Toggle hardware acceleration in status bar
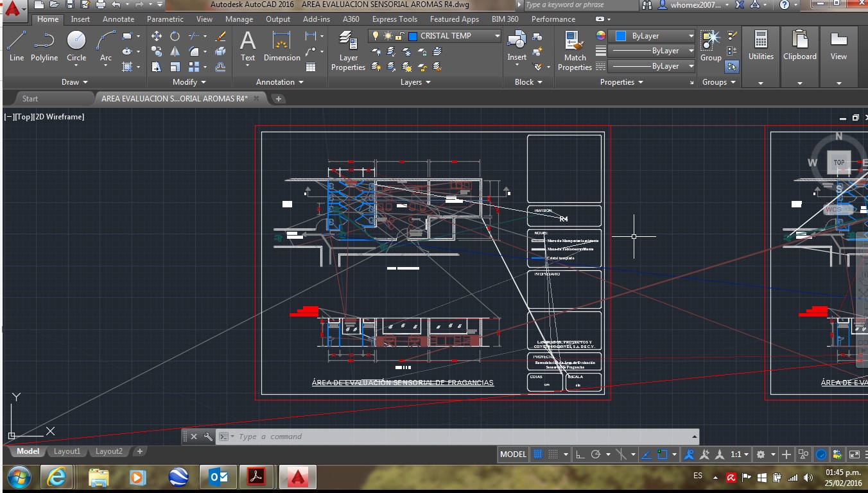The height and width of the screenshot is (493, 868). tap(821, 454)
